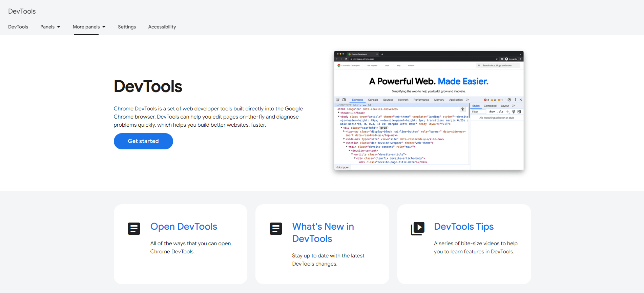Click the article icon beside What's New
The height and width of the screenshot is (293, 644).
coord(276,229)
